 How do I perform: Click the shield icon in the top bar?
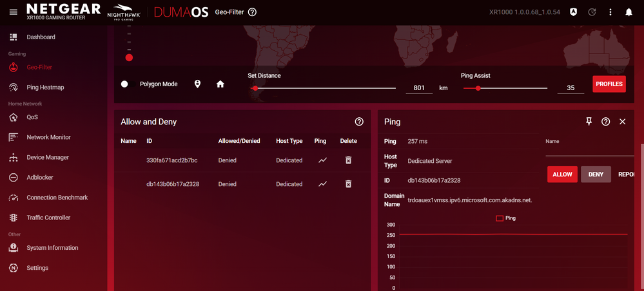coord(573,12)
